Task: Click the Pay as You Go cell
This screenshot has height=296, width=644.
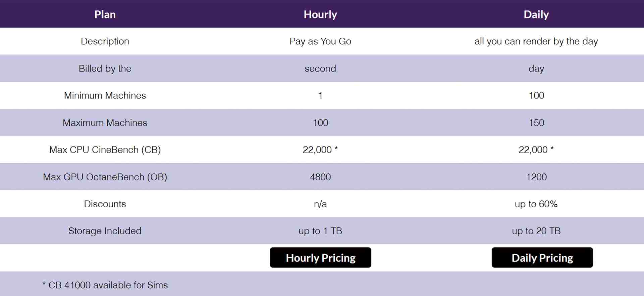Action: tap(320, 41)
